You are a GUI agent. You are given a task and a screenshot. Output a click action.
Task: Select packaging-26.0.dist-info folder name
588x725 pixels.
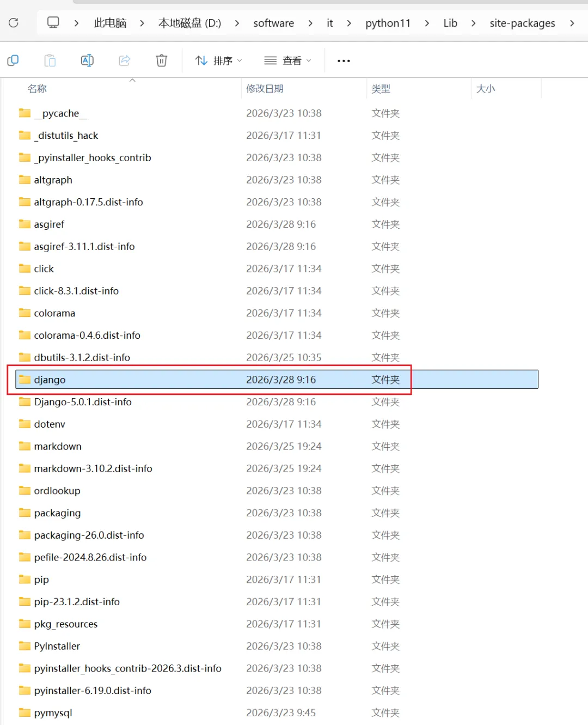click(x=89, y=535)
